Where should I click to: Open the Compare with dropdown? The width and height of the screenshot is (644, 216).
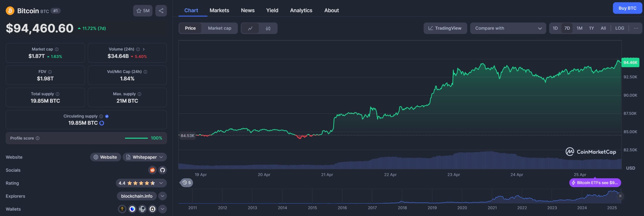coord(508,28)
